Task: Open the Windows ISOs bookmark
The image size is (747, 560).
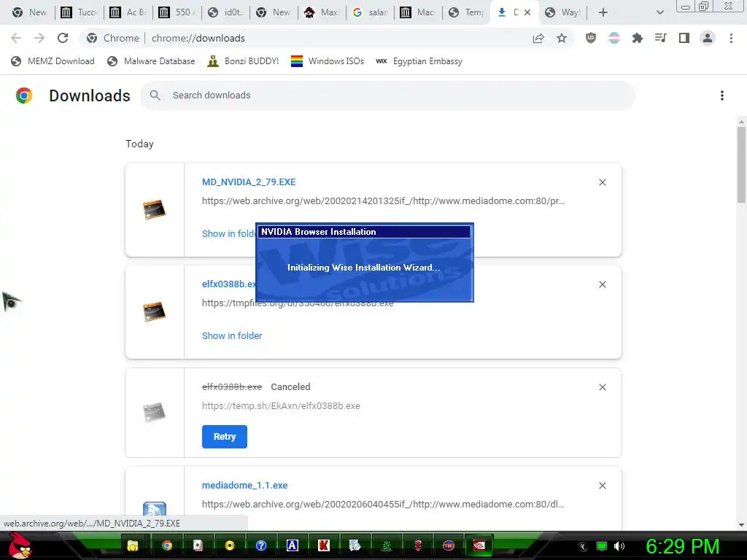Action: pos(328,61)
